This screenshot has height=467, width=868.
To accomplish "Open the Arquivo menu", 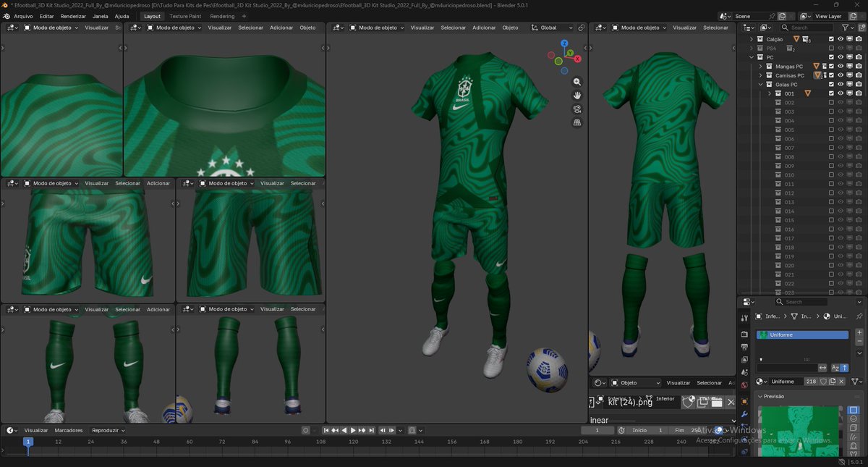I will (23, 16).
